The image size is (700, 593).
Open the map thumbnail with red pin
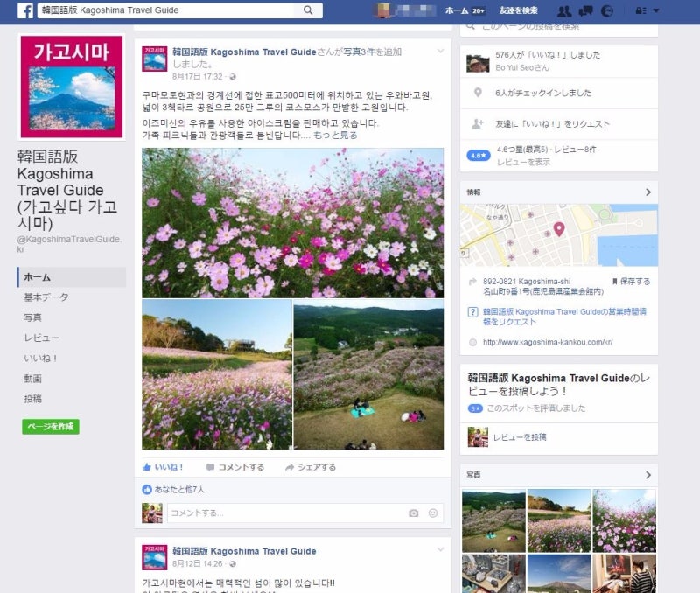coord(559,235)
